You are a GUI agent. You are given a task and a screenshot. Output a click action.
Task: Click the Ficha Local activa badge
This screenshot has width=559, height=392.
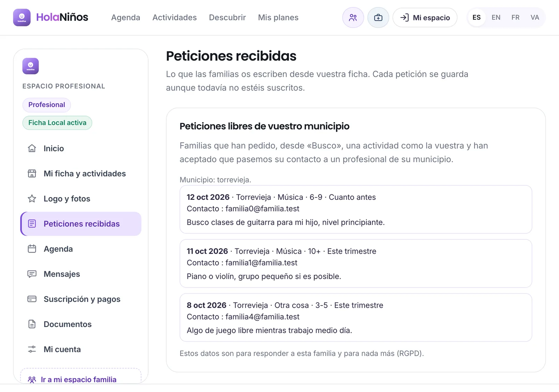[x=57, y=123]
